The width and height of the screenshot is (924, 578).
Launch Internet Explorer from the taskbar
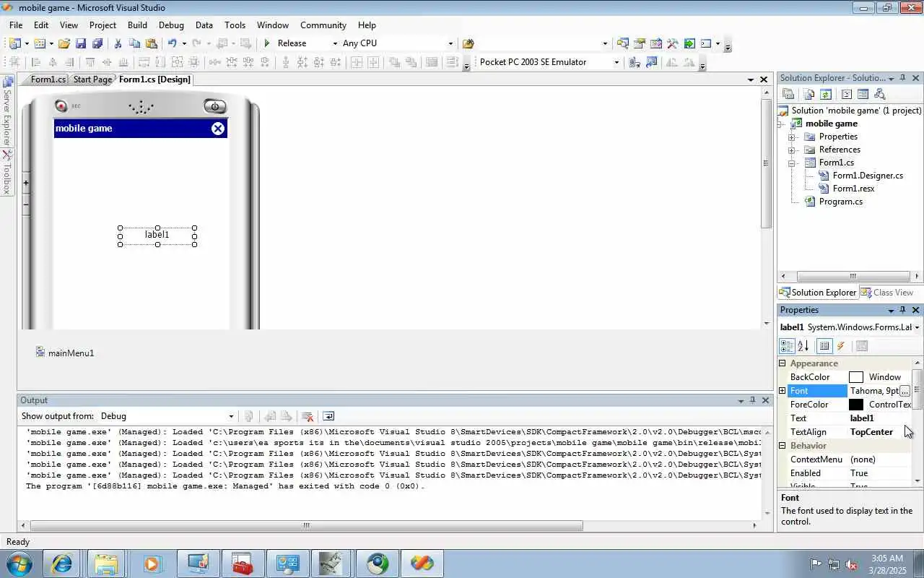[x=61, y=564]
